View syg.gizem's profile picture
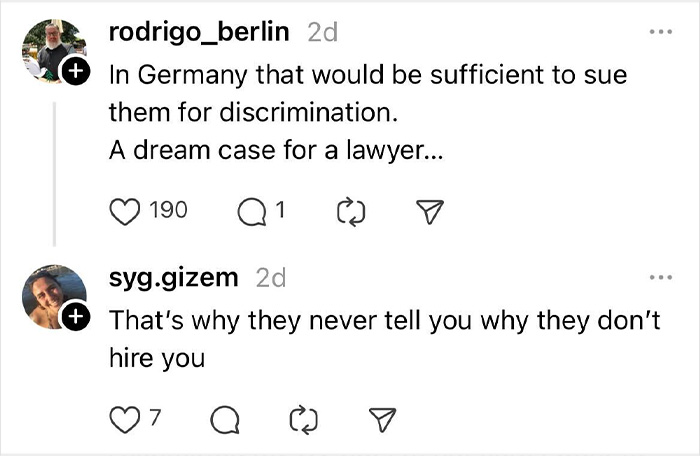Image resolution: width=700 pixels, height=456 pixels. coord(52,295)
